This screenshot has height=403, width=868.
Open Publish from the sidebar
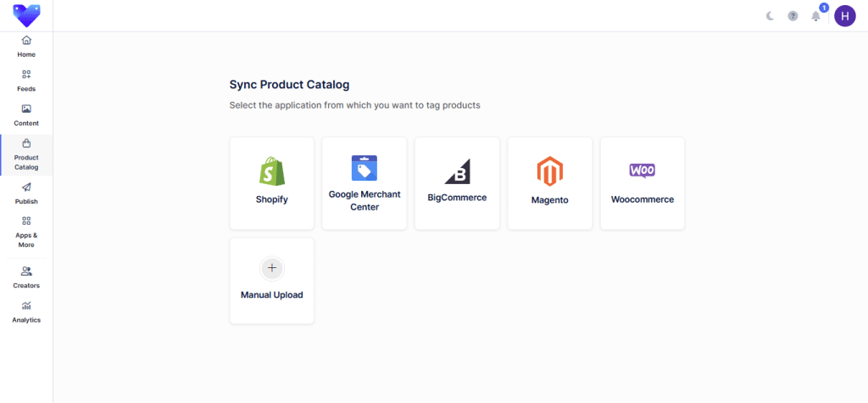click(x=26, y=193)
